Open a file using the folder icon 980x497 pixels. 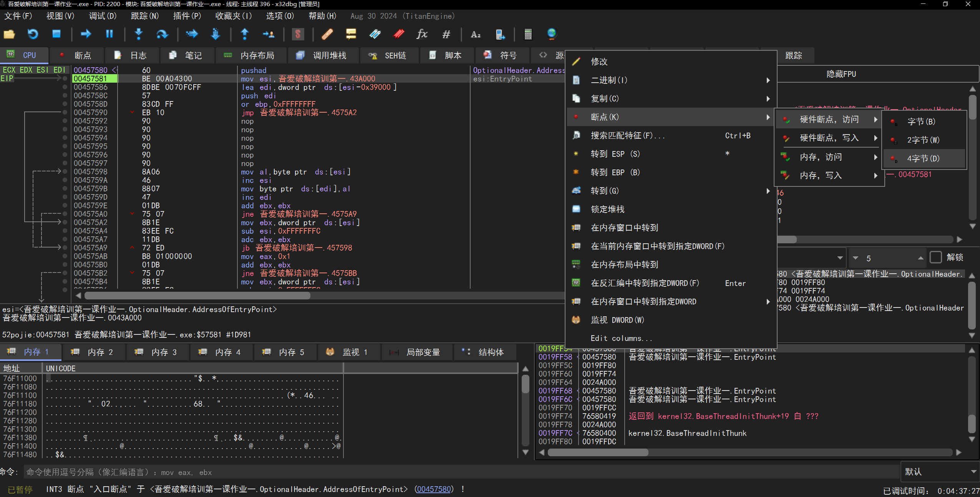[9, 34]
